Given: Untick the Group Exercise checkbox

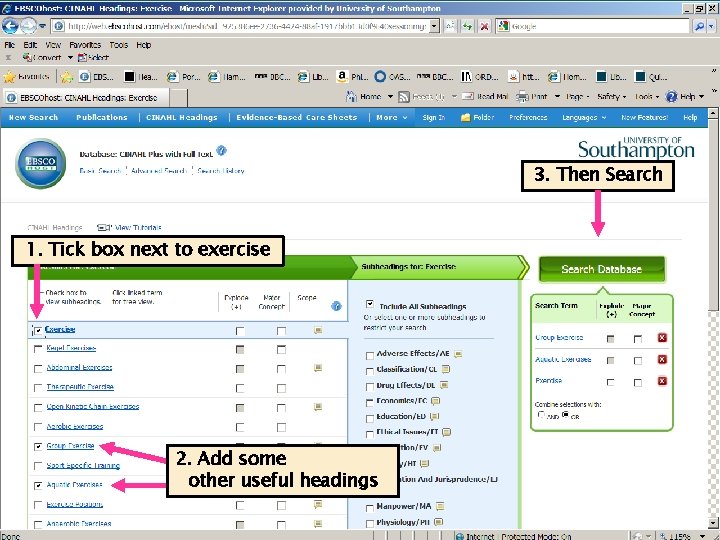Looking at the screenshot, I should (x=38, y=446).
